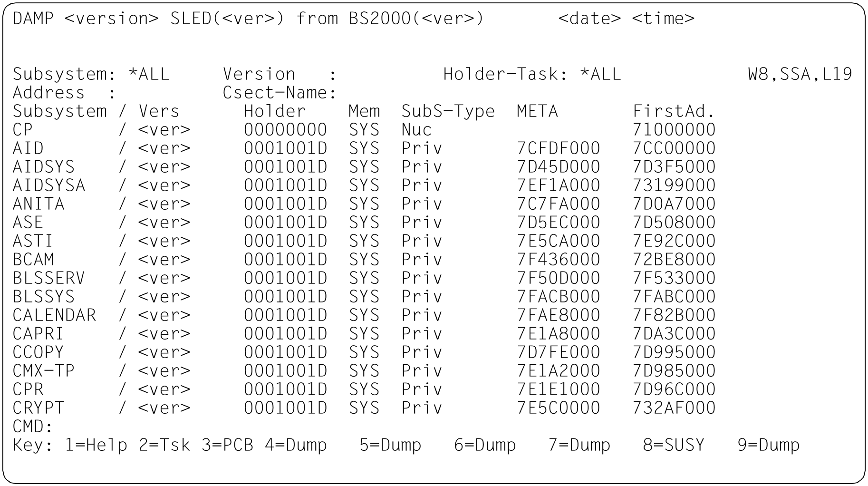Screen dimensions: 868x486
Task: Click META address 7CFDF000 of AID
Action: (558, 148)
